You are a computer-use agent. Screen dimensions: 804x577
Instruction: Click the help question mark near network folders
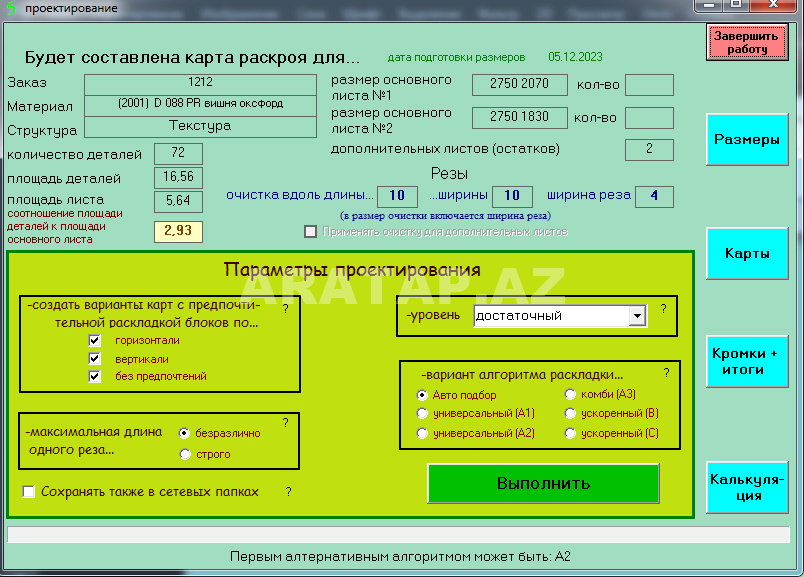(x=288, y=492)
